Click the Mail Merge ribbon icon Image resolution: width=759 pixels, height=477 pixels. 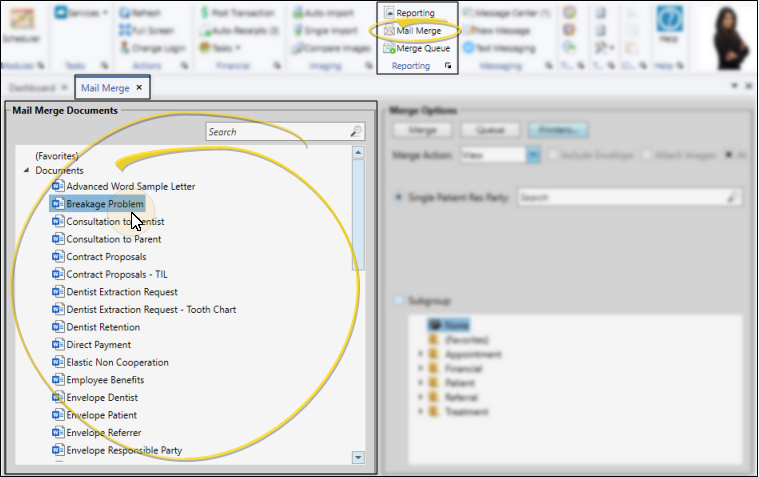390,31
